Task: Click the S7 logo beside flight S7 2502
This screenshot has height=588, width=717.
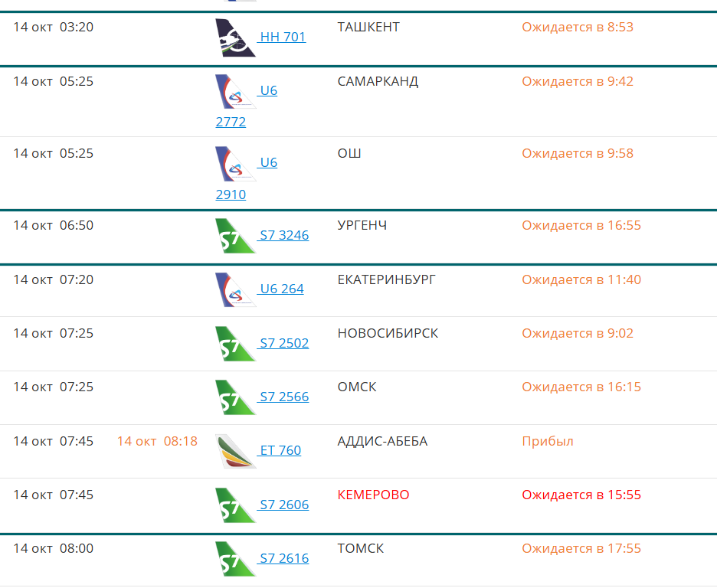Action: [235, 344]
